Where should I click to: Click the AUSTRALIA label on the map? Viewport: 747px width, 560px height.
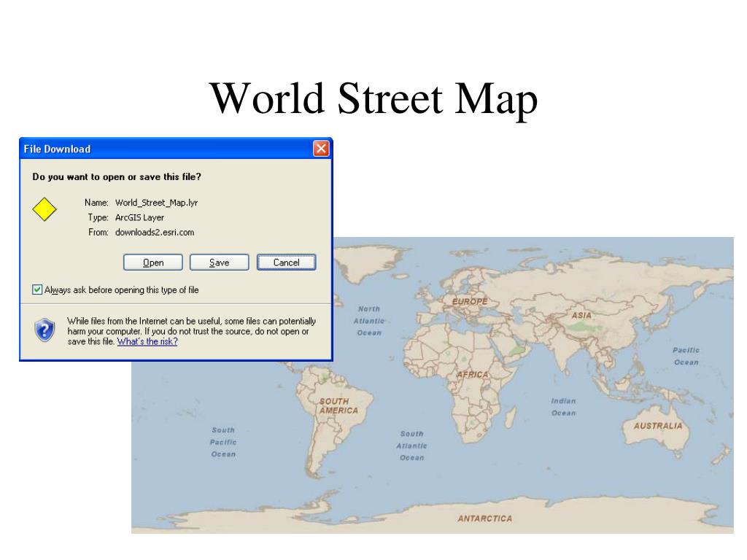[658, 426]
